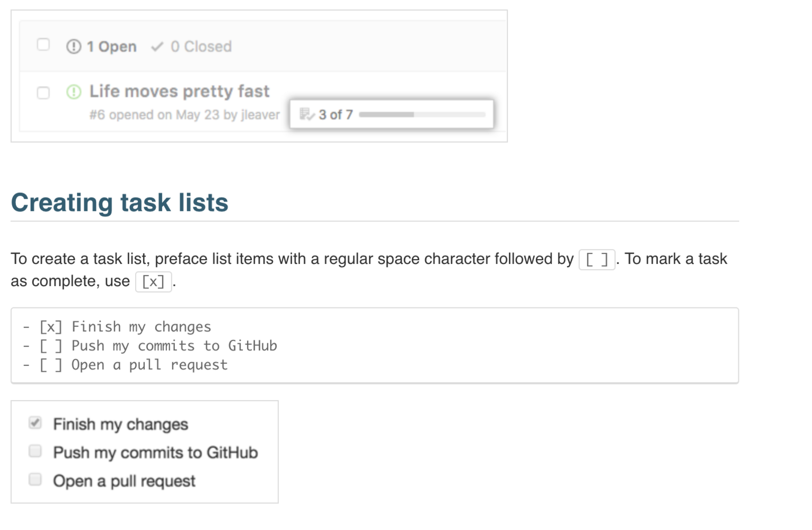Viewport: 812px width, 530px height.
Task: Switch to the "0 Closed" issues filter
Action: (x=200, y=47)
